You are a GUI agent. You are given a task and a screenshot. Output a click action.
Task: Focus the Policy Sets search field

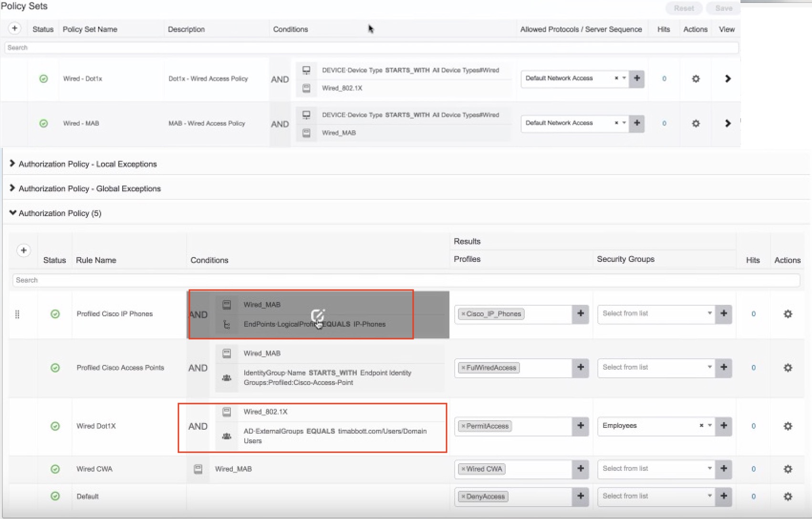372,48
